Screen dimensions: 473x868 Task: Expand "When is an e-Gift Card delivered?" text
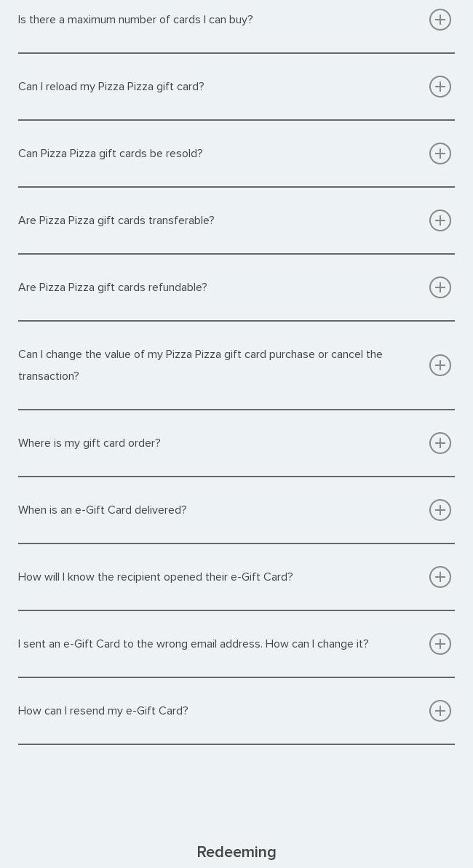[x=103, y=510]
